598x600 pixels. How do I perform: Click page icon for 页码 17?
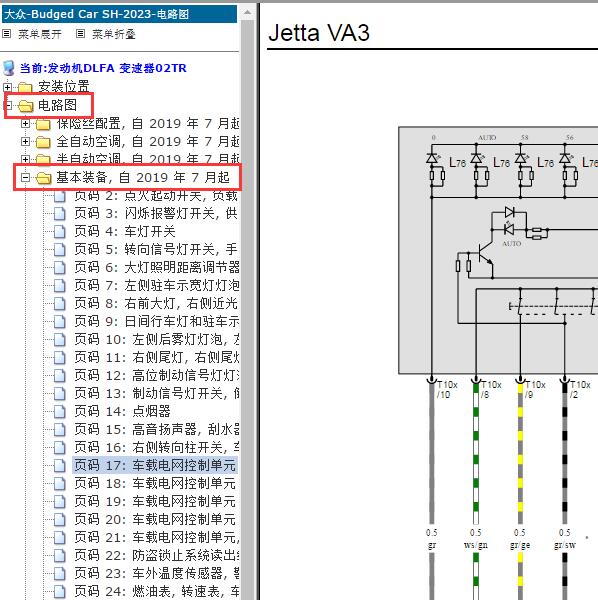pyautogui.click(x=59, y=465)
